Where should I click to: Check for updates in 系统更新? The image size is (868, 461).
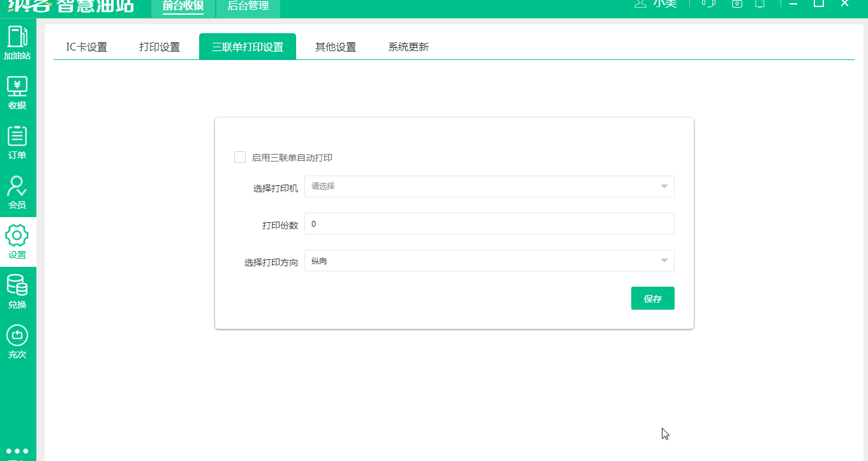[407, 46]
